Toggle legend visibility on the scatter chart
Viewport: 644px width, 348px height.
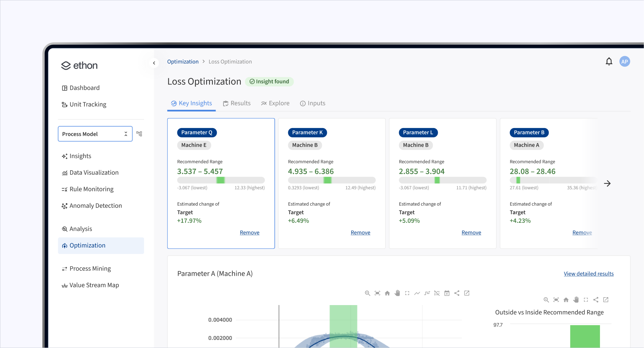437,293
